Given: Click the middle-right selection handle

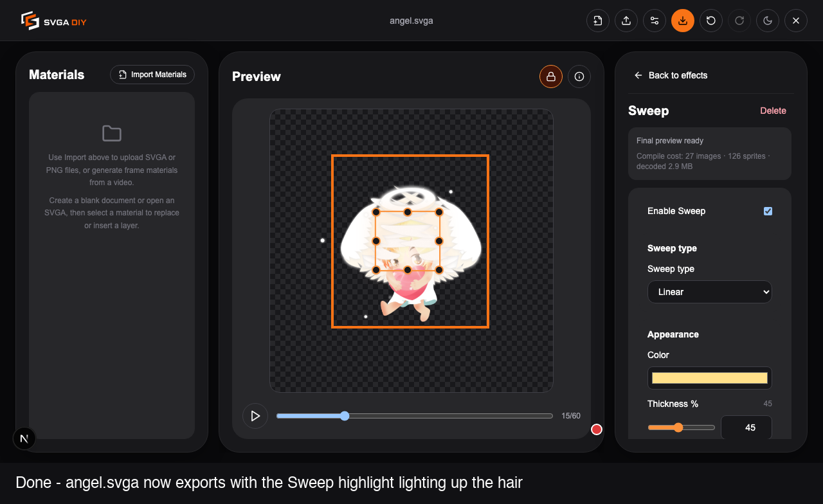Looking at the screenshot, I should 439,241.
